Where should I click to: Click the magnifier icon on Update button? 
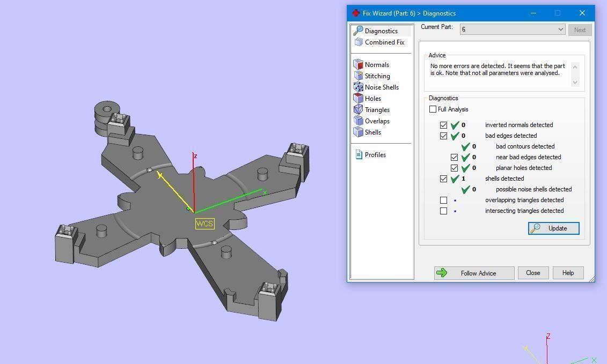point(536,228)
